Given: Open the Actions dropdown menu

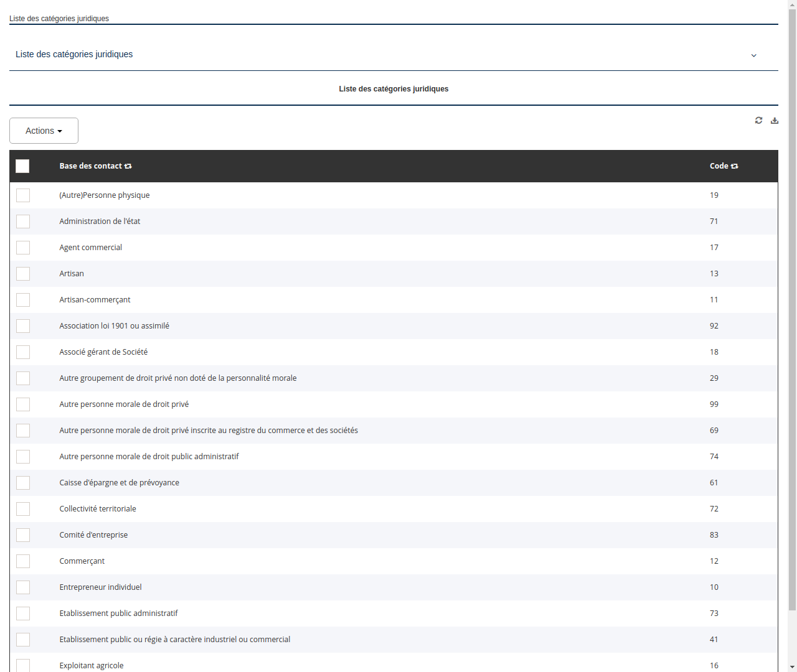Looking at the screenshot, I should tap(44, 131).
